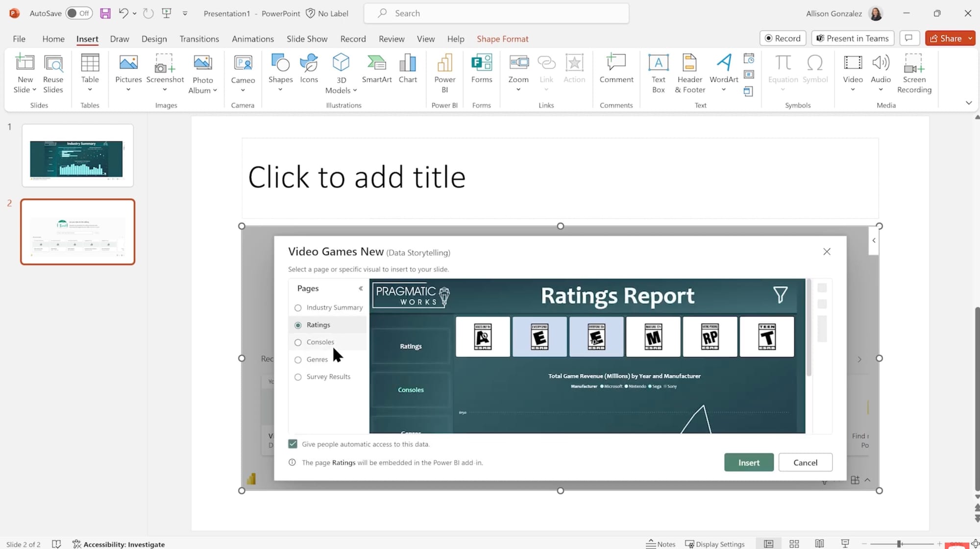Select the Ratings page radio button
The height and width of the screenshot is (549, 980).
(298, 325)
